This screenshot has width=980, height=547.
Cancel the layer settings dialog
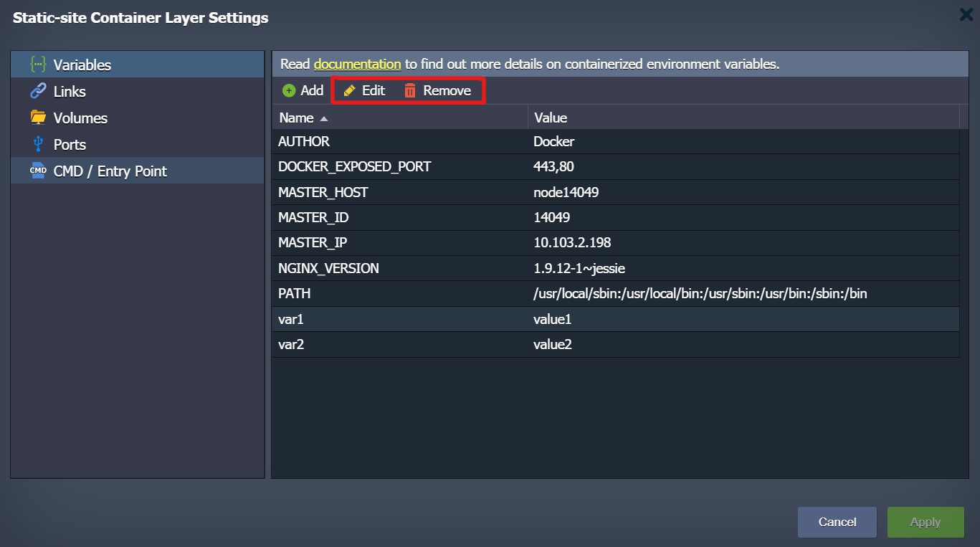pyautogui.click(x=837, y=522)
